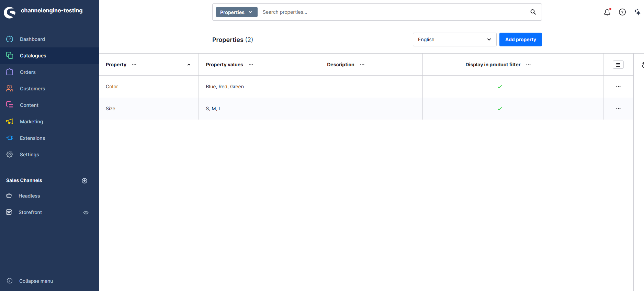Viewport: 644px width, 291px height.
Task: Open row actions ellipsis for Size
Action: [x=618, y=109]
